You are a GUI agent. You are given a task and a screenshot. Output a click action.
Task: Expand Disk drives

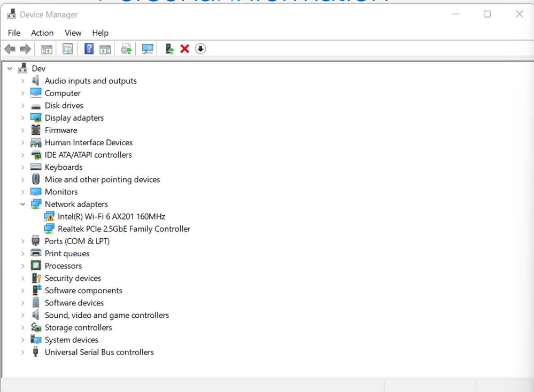[22, 106]
